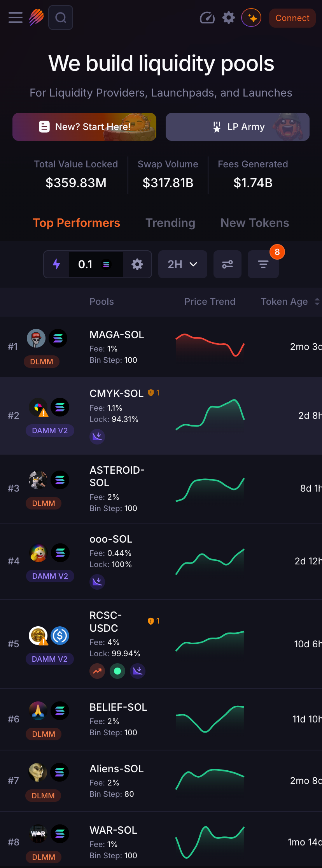
Task: Click the search icon button
Action: click(x=61, y=18)
